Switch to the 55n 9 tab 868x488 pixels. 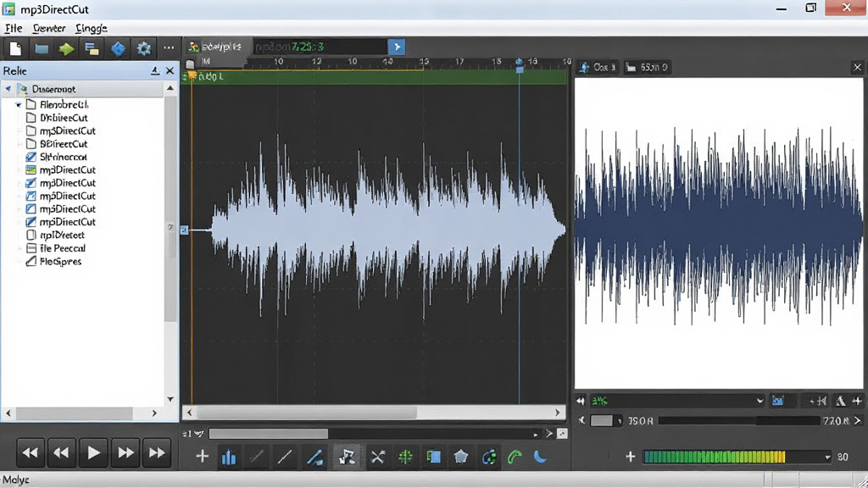coord(647,67)
